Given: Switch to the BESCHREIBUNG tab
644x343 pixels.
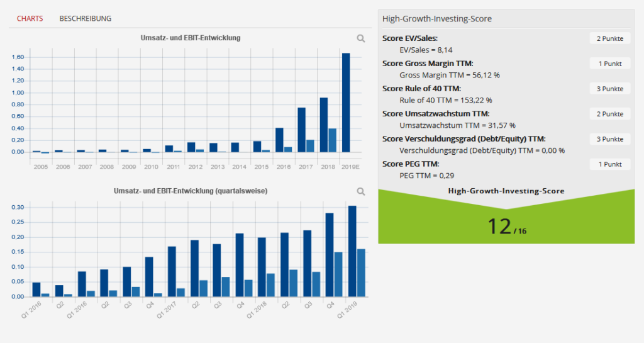Looking at the screenshot, I should click(86, 18).
